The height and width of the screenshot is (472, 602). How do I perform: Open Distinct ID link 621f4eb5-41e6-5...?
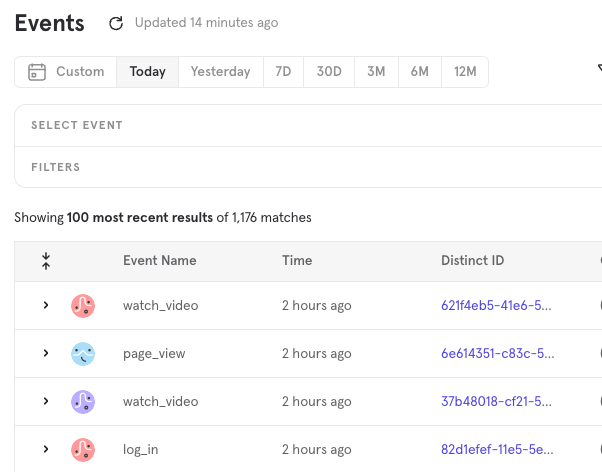[496, 306]
